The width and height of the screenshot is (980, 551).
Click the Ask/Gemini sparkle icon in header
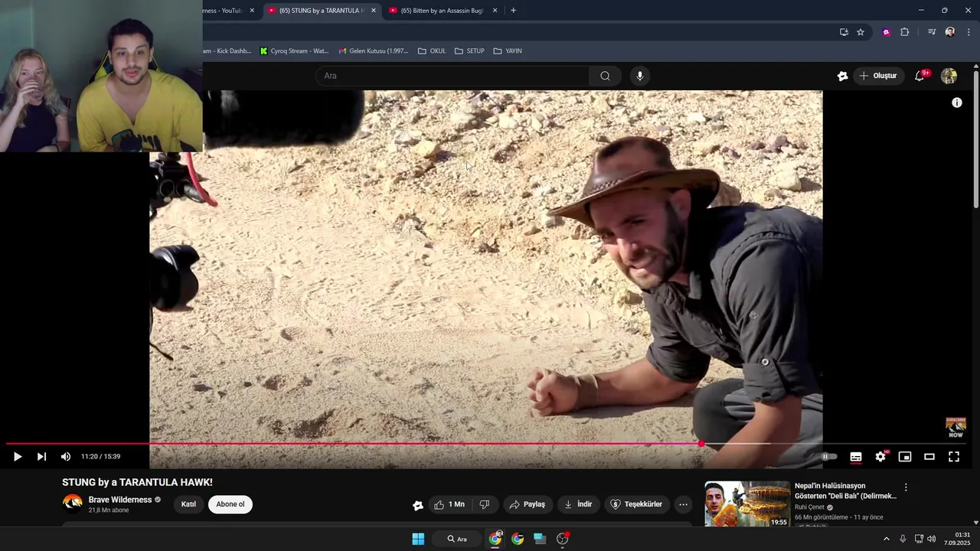pos(842,76)
